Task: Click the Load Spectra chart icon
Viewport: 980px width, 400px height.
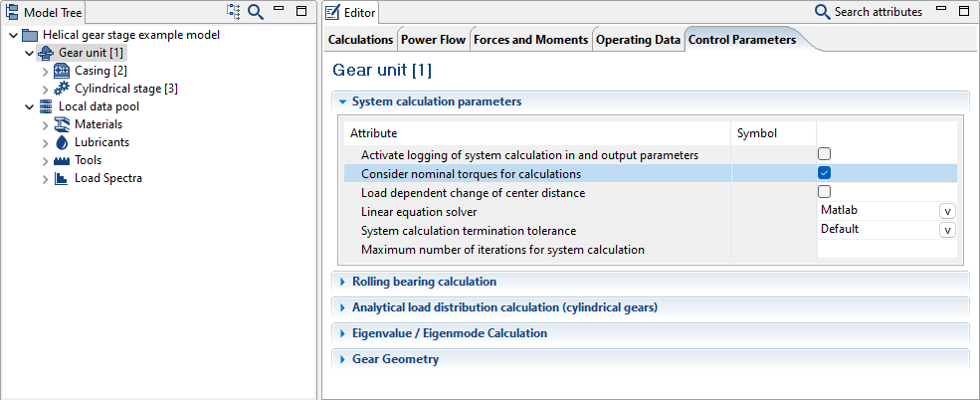Action: (x=62, y=178)
